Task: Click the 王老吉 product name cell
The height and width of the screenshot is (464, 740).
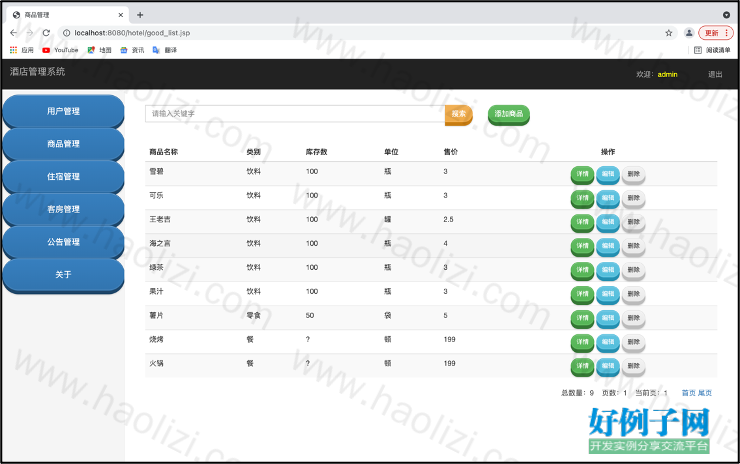Action: tap(160, 219)
